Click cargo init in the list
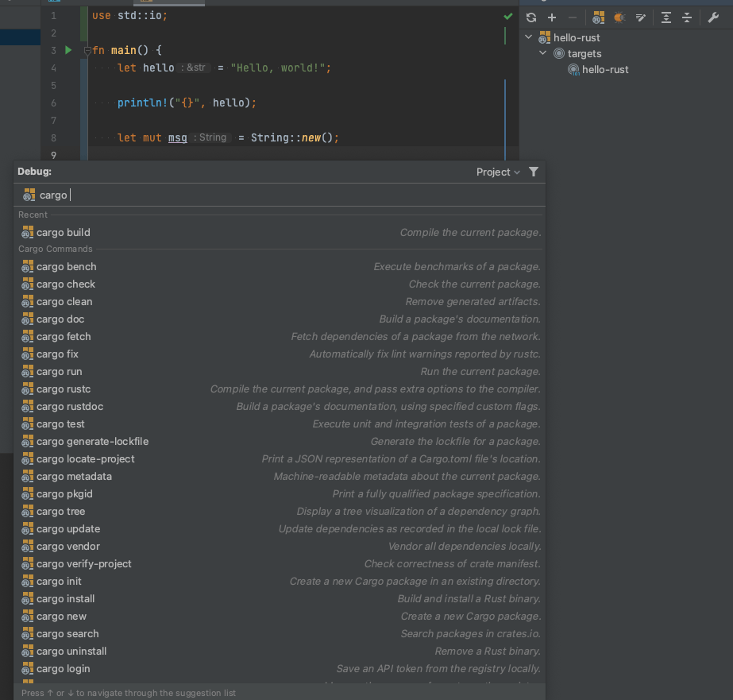The height and width of the screenshot is (700, 733). click(280, 582)
